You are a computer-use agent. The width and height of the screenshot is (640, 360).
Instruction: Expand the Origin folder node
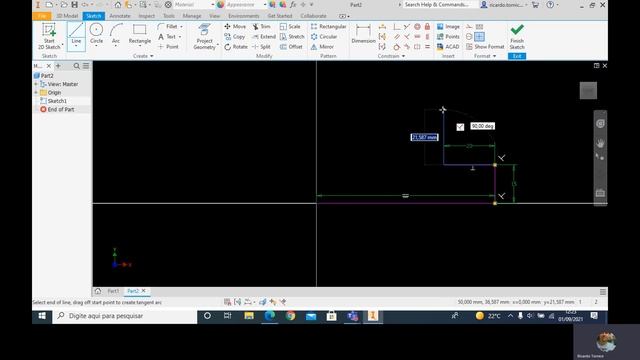[x=36, y=93]
